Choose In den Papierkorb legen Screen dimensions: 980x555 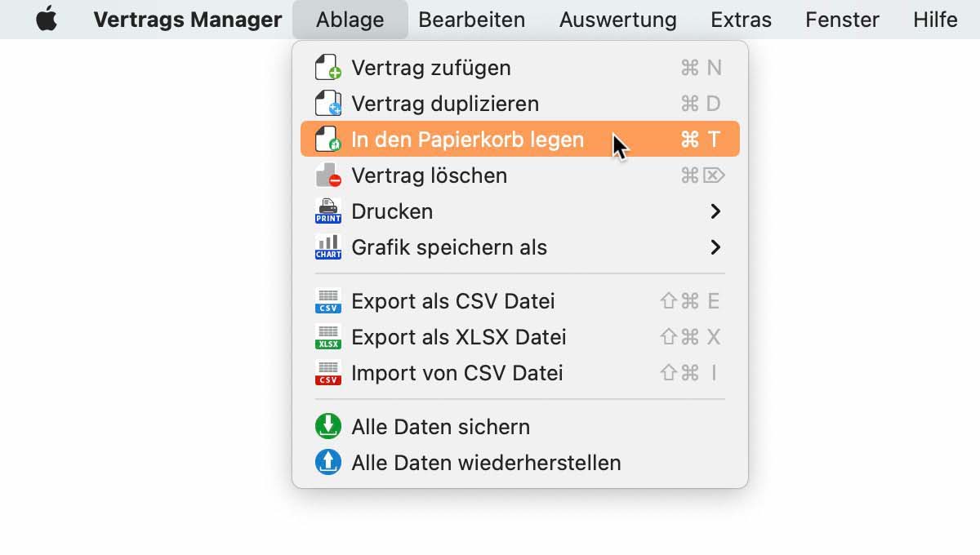pyautogui.click(x=467, y=140)
